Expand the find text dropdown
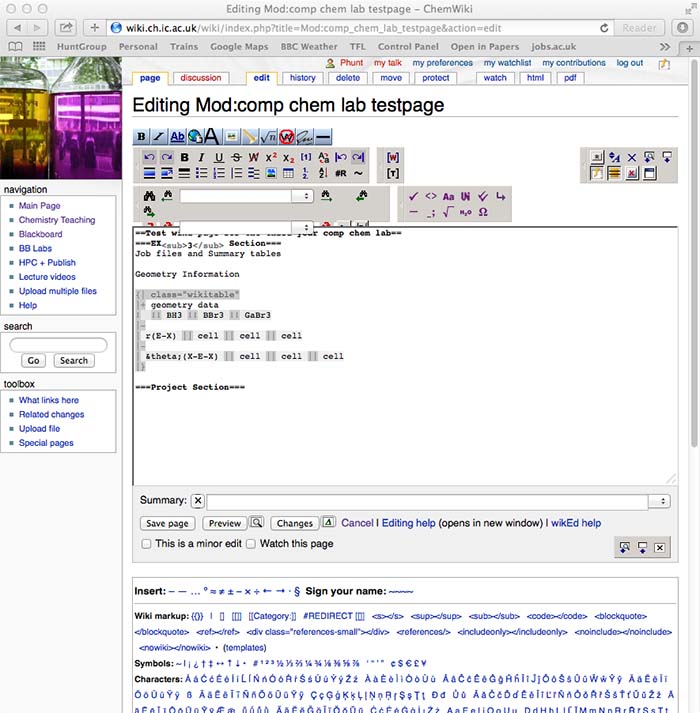 [303, 196]
